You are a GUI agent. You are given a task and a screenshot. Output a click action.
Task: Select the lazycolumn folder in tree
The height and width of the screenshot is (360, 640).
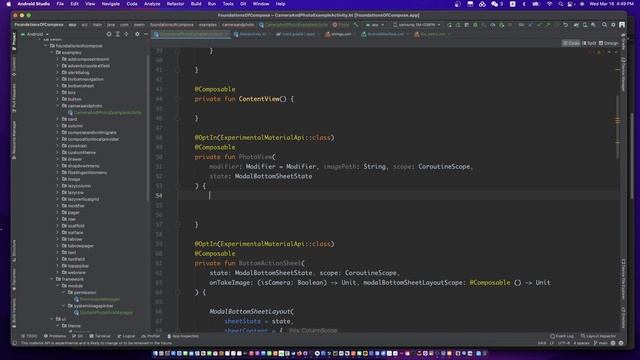tap(76, 186)
